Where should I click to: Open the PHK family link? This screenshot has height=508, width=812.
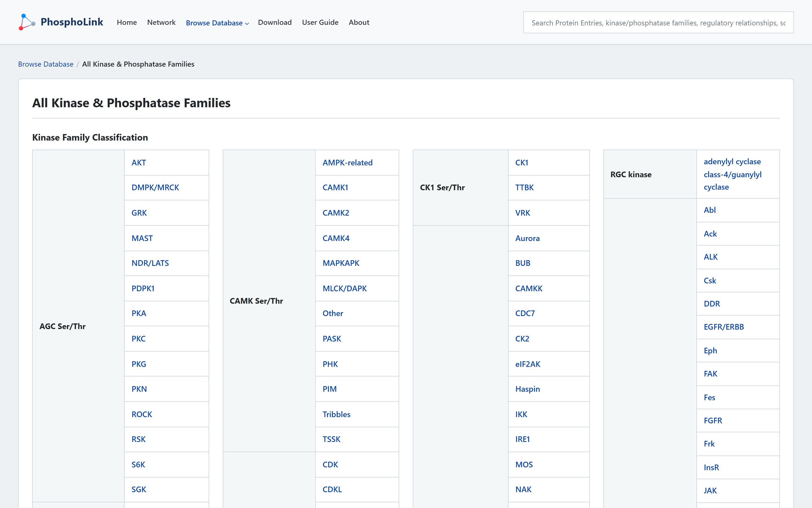[330, 364]
